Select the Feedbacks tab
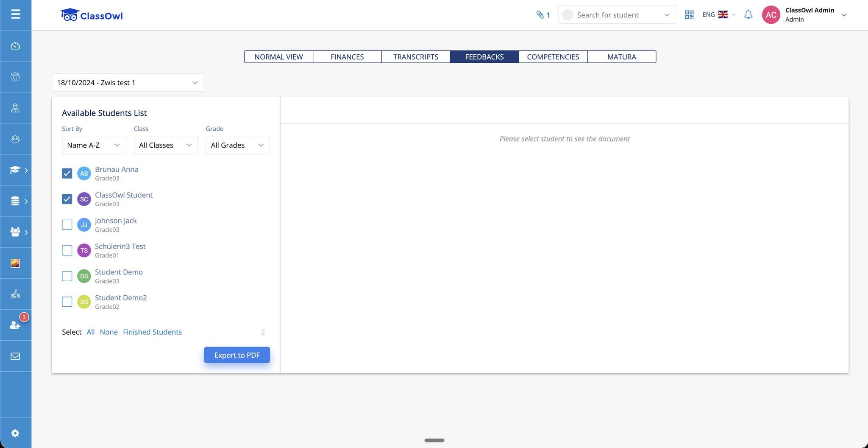The image size is (868, 448). [484, 57]
